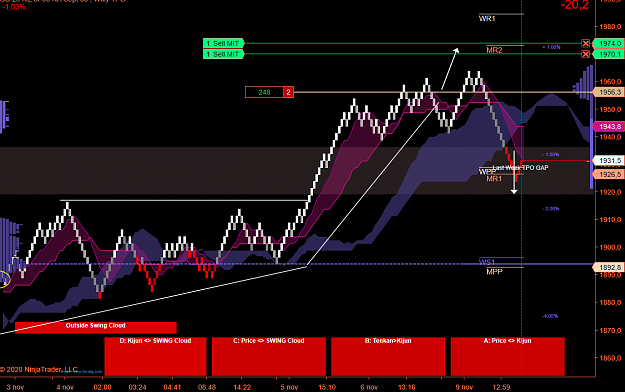The height and width of the screenshot is (392, 625).
Task: Click the 9 nov date on time axis
Action: [x=464, y=387]
